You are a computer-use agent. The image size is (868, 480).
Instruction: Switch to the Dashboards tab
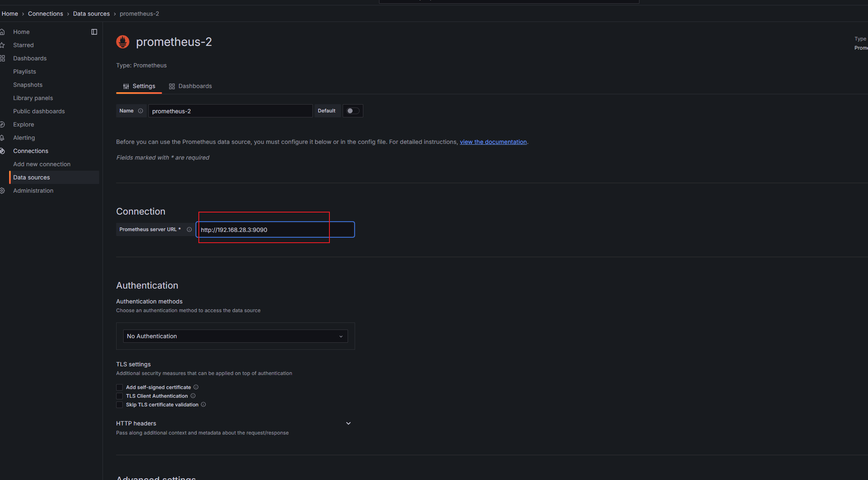coord(191,86)
